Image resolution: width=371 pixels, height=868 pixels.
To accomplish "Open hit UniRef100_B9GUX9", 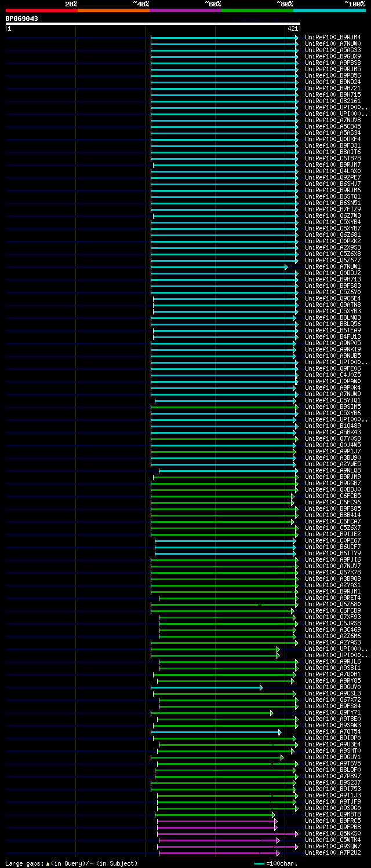I will (333, 56).
